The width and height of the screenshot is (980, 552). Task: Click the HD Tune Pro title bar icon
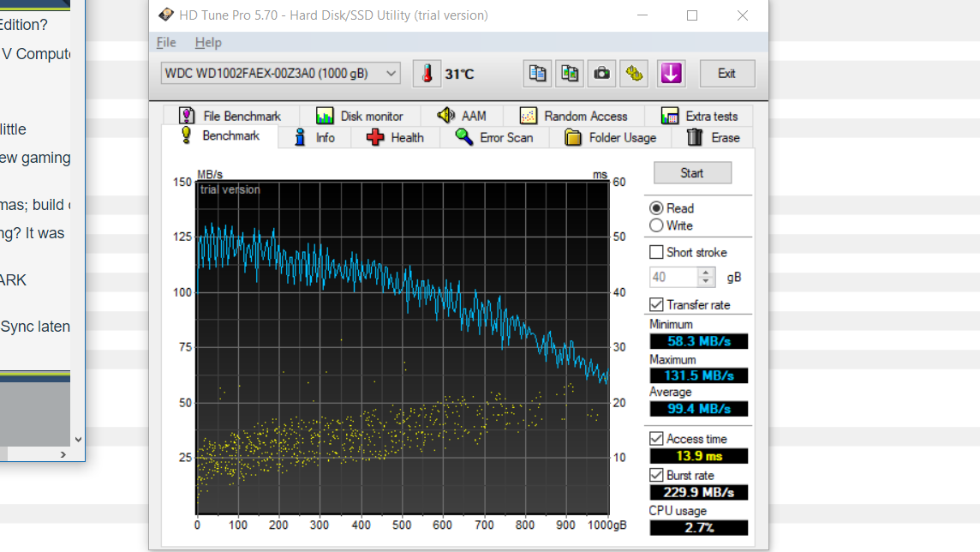click(x=165, y=15)
